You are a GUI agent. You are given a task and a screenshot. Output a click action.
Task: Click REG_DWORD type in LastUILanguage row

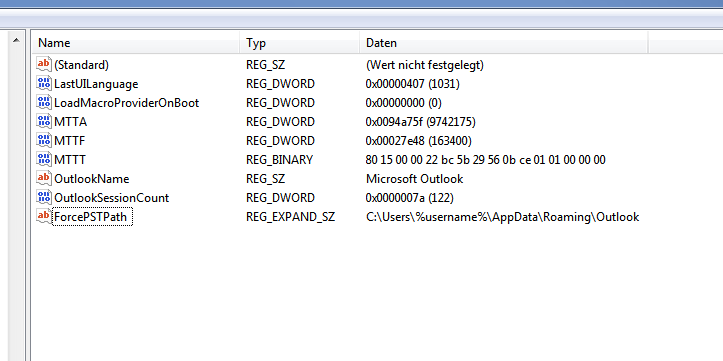pos(280,84)
